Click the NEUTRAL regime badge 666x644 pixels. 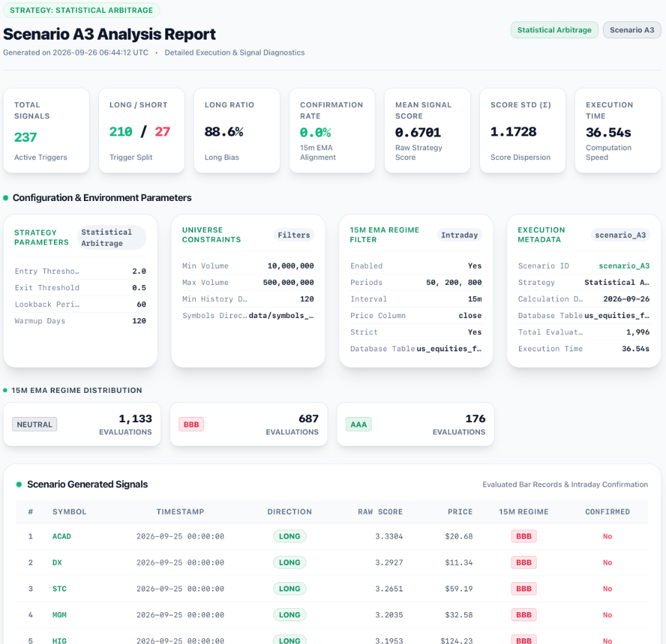(34, 424)
